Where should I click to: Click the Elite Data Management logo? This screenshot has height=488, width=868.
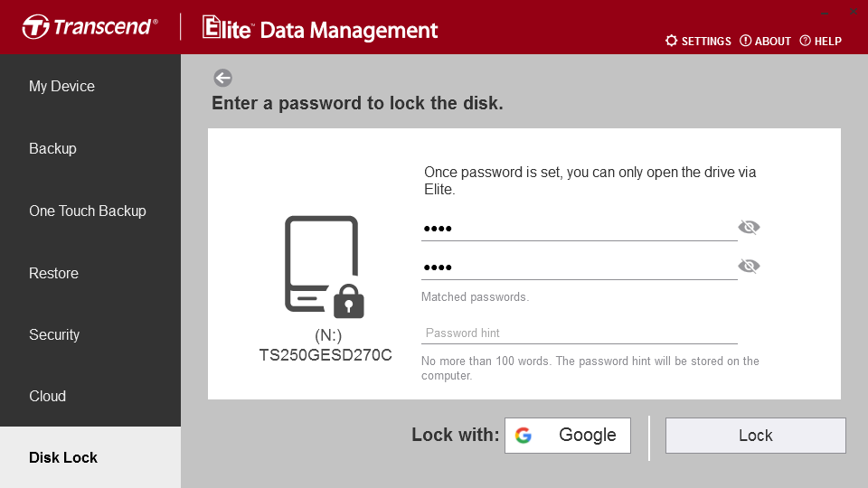(x=320, y=28)
